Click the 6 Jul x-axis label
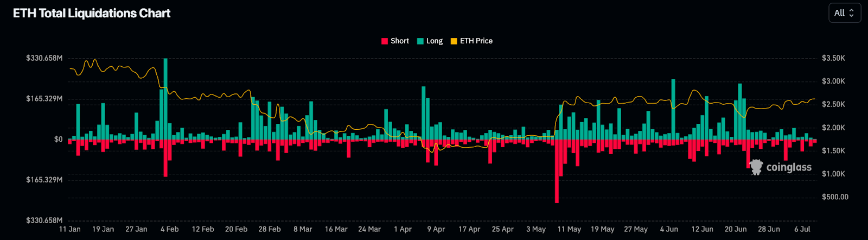The height and width of the screenshot is (240, 868). [802, 229]
